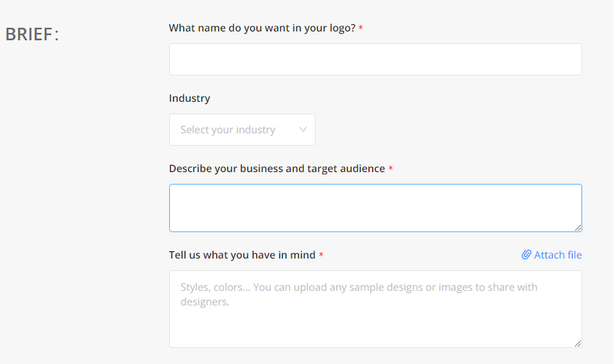Click the BRIEF section heading
Image resolution: width=613 pixels, height=364 pixels.
point(32,34)
